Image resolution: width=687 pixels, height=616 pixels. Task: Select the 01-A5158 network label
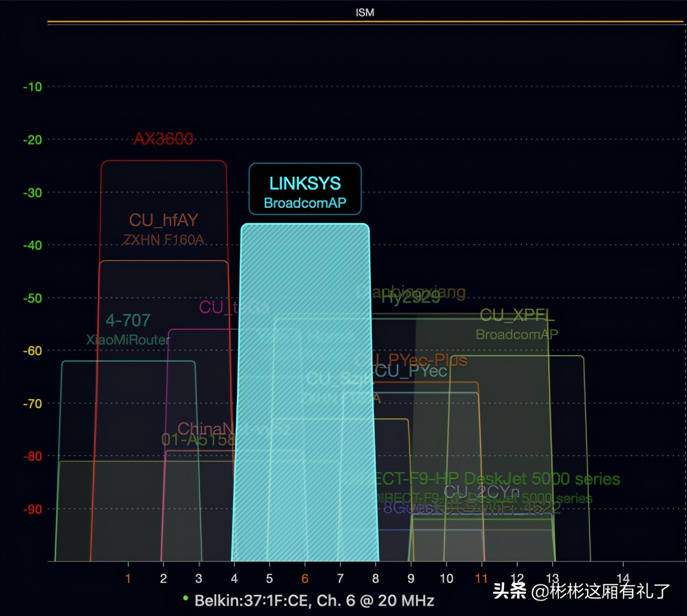[x=199, y=440]
